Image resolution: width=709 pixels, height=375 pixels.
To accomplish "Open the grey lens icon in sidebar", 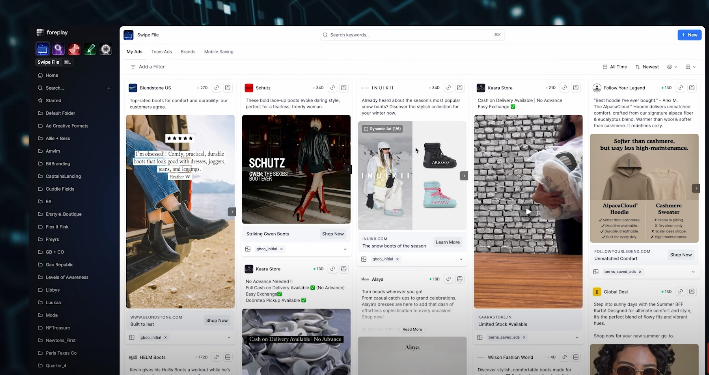I will pos(106,49).
